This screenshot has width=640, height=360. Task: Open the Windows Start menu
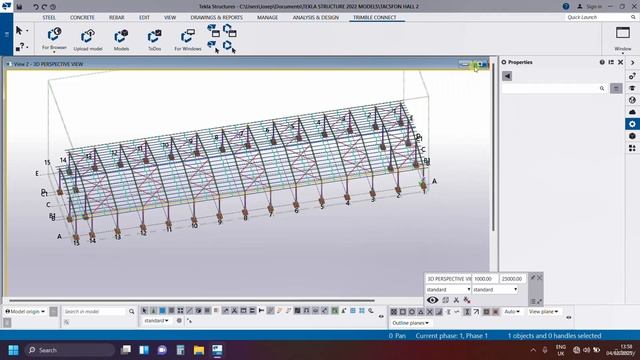click(x=13, y=350)
